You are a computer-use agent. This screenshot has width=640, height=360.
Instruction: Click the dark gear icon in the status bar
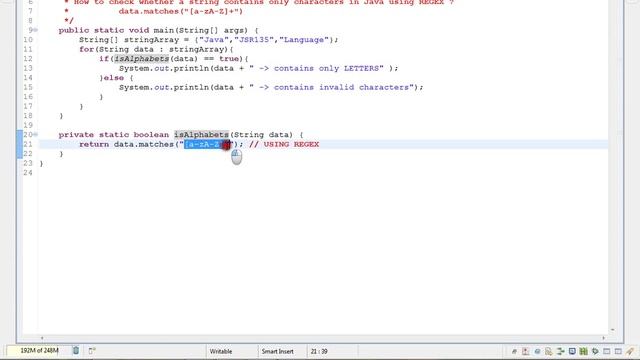[595, 351]
